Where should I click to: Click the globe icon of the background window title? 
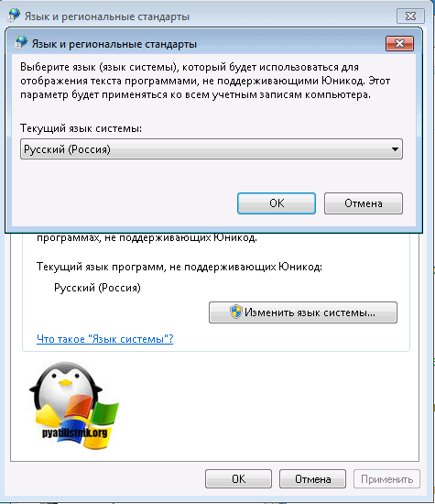point(14,16)
